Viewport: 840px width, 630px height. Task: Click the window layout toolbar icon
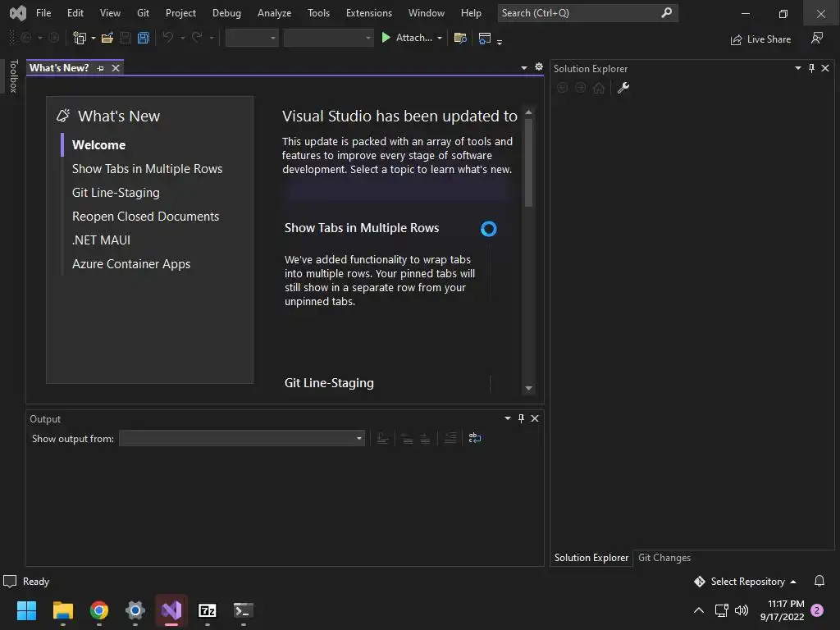pyautogui.click(x=484, y=38)
